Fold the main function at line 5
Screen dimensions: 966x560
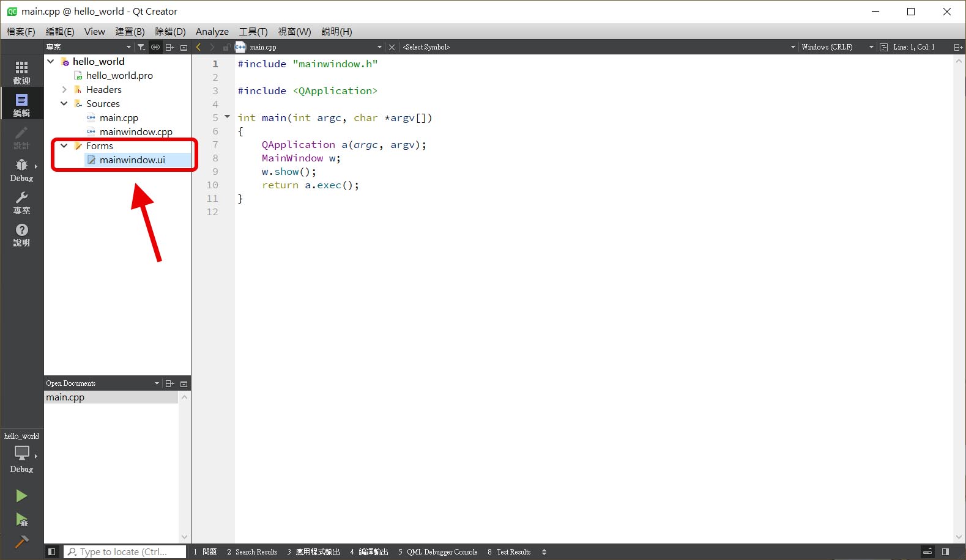[227, 117]
